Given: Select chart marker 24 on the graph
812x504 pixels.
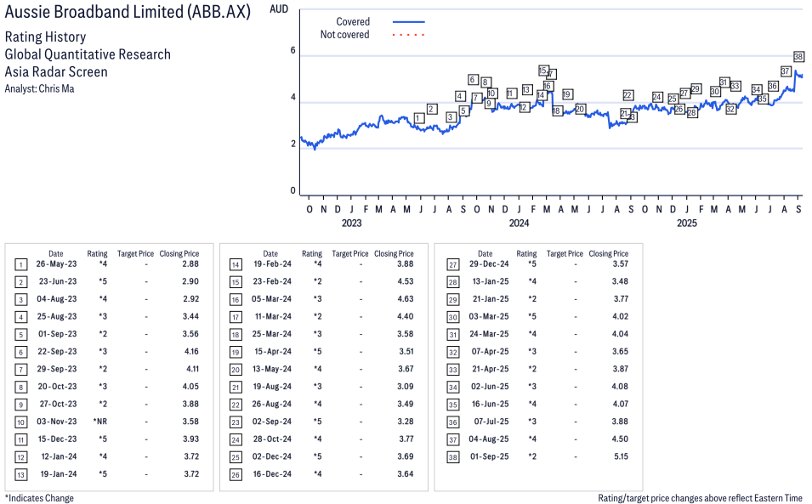Looking at the screenshot, I should tap(657, 97).
